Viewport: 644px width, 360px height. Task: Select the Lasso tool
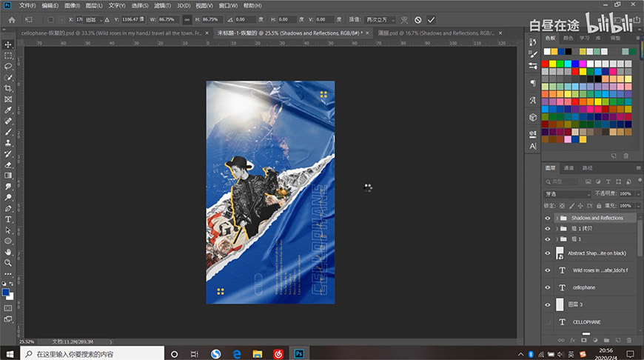[8, 67]
